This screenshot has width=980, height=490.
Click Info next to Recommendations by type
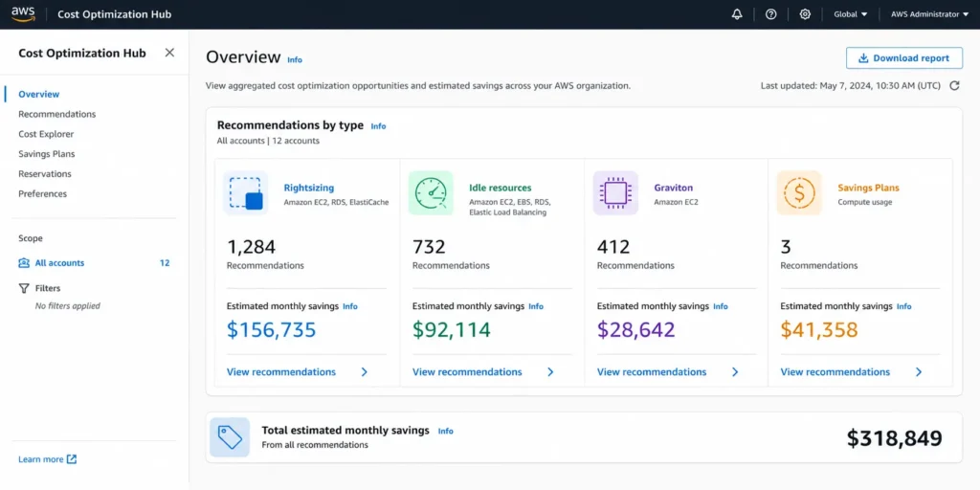click(x=378, y=126)
